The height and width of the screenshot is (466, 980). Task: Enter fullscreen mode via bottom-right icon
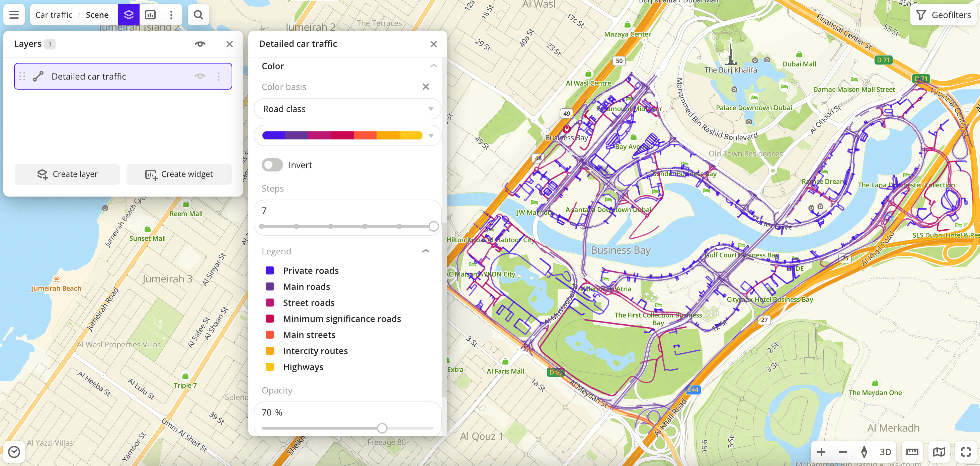[965, 452]
